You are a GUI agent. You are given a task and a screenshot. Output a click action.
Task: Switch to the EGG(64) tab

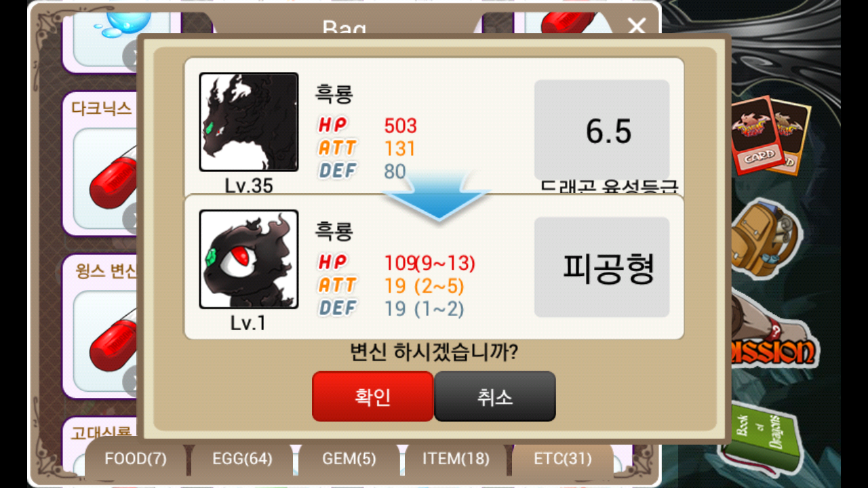pos(242,459)
